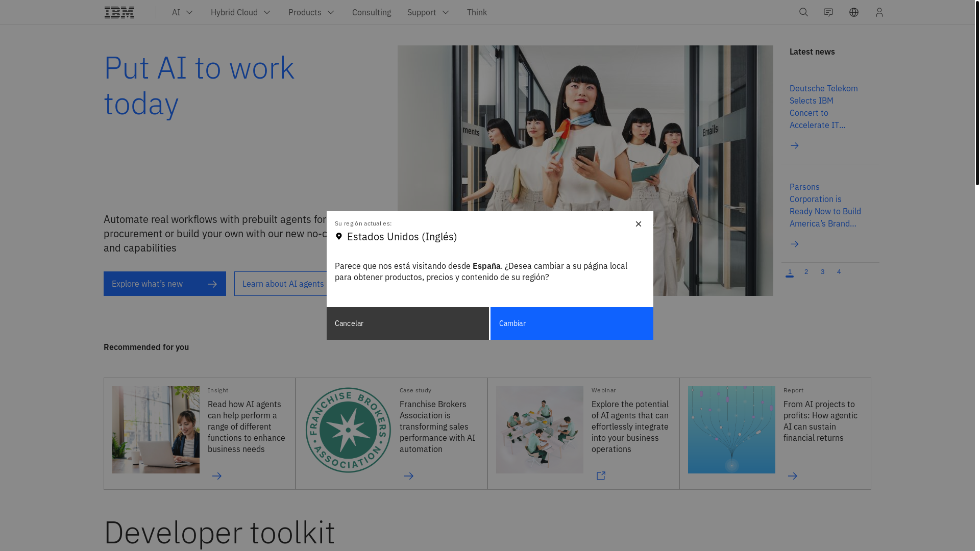Click the 'Estados Unidos (Inglés)' region text
Viewport: 980px width, 551px height.
(x=402, y=237)
